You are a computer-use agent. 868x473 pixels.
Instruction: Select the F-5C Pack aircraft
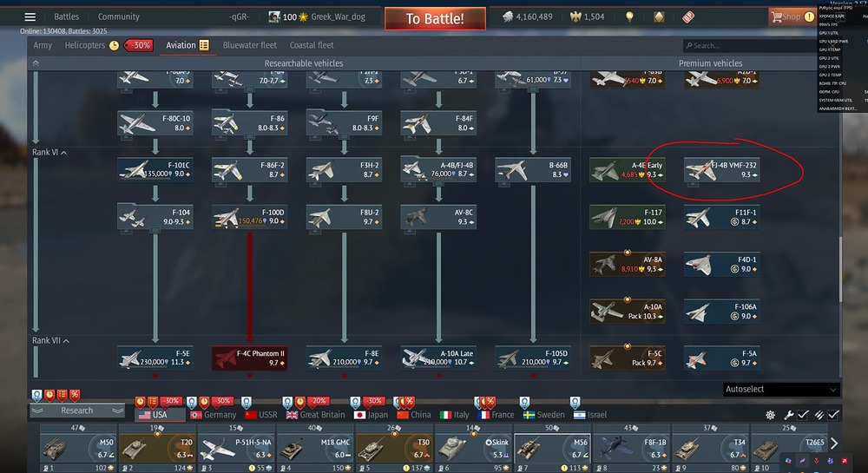pos(628,358)
